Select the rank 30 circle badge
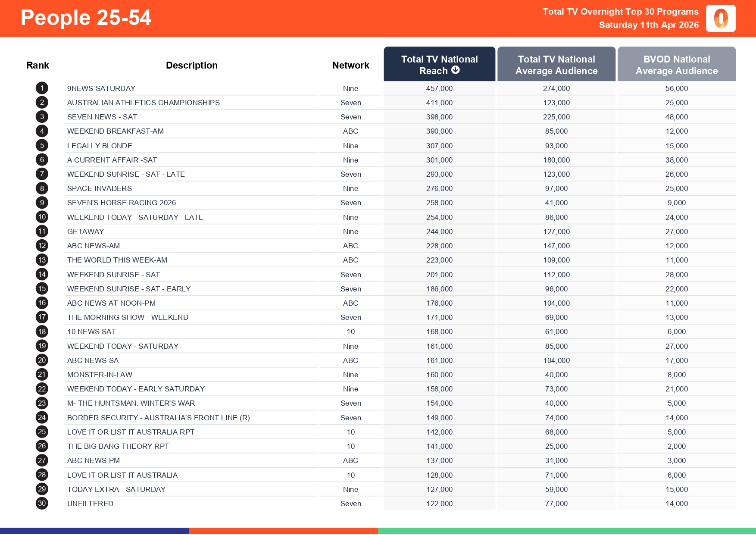 tap(41, 503)
